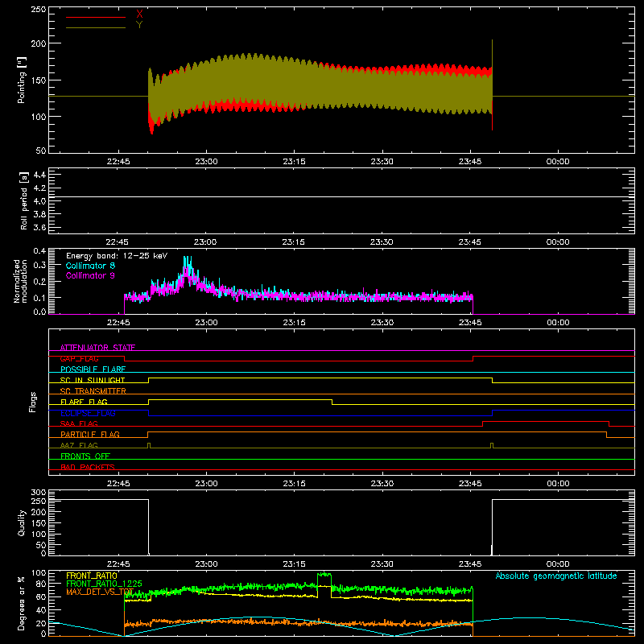Click the 23:30 label under modulation plot
The height and width of the screenshot is (644, 644).
[x=382, y=323]
